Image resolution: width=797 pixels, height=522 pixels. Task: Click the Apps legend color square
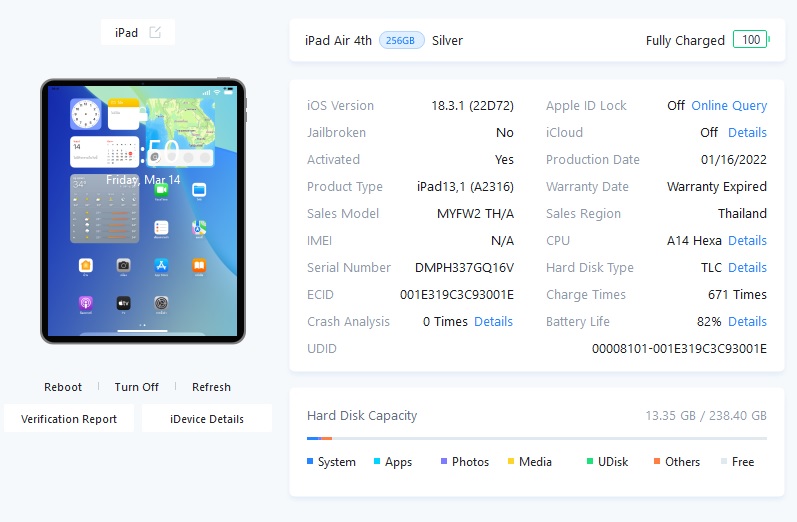coord(377,462)
